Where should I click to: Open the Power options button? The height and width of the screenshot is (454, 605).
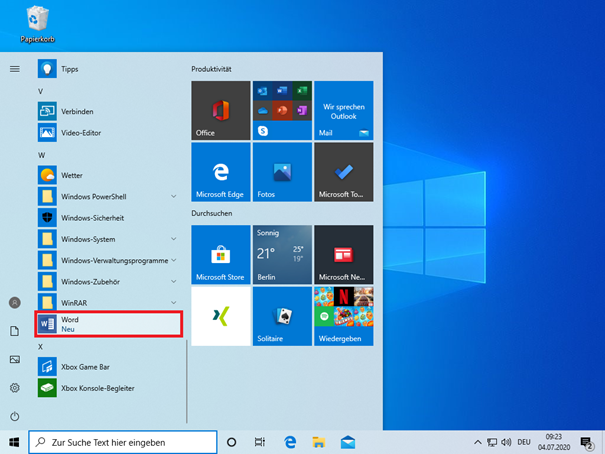point(14,416)
